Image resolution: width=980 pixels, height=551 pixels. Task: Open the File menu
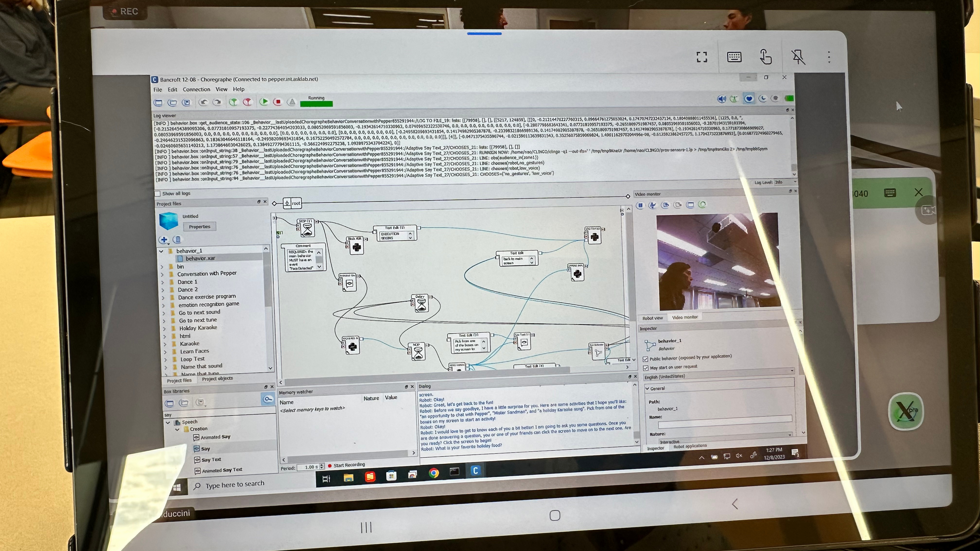click(x=157, y=90)
